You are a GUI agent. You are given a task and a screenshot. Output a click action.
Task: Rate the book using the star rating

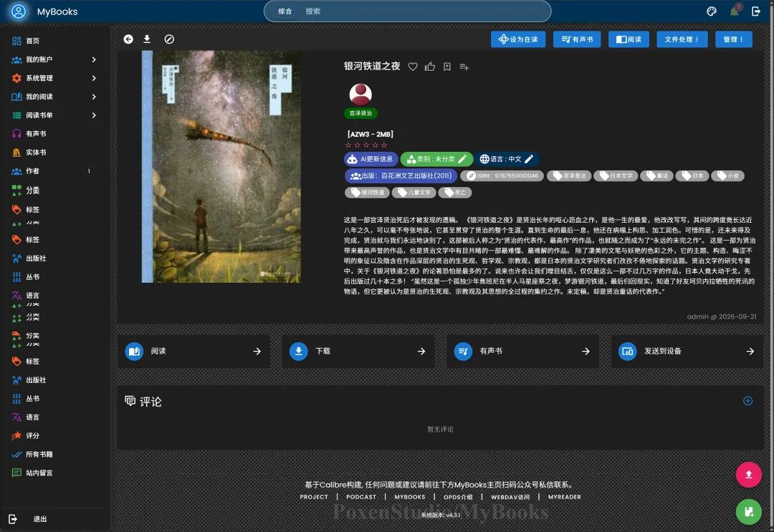[366, 145]
